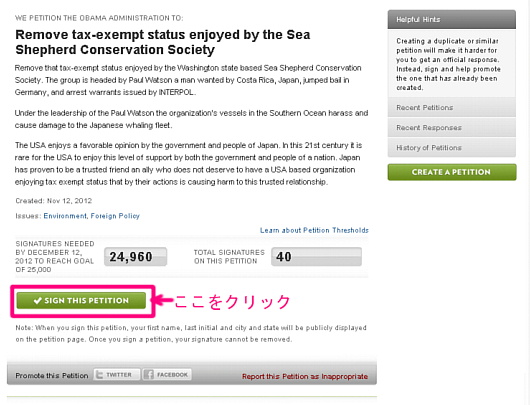The width and height of the screenshot is (530, 405).
Task: Open the Environment issue link
Action: tap(65, 216)
